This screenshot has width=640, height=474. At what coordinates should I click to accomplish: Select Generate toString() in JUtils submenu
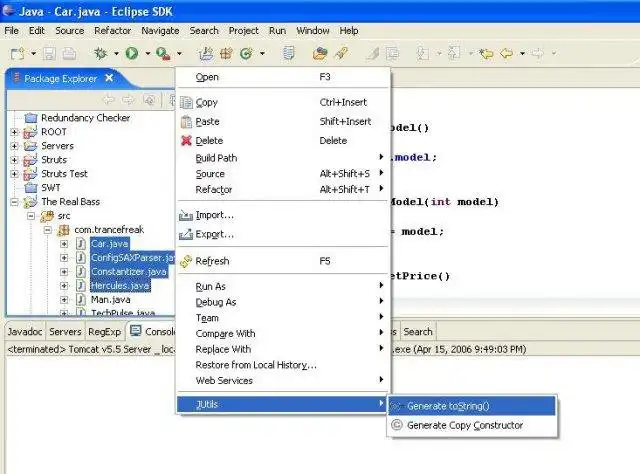pyautogui.click(x=472, y=406)
